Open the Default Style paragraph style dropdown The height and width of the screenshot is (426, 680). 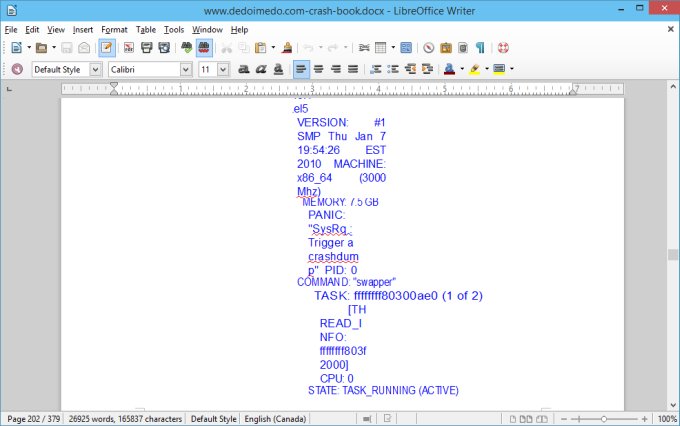point(95,69)
